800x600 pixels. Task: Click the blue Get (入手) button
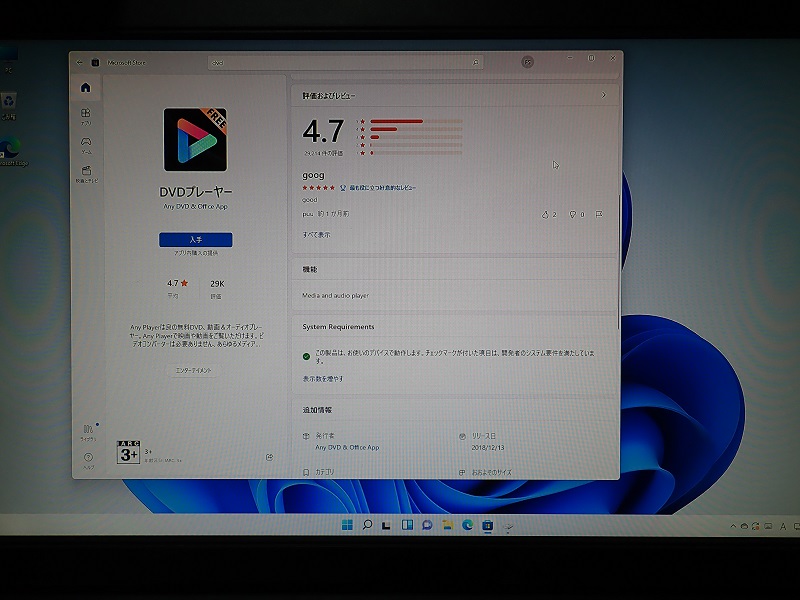[195, 240]
